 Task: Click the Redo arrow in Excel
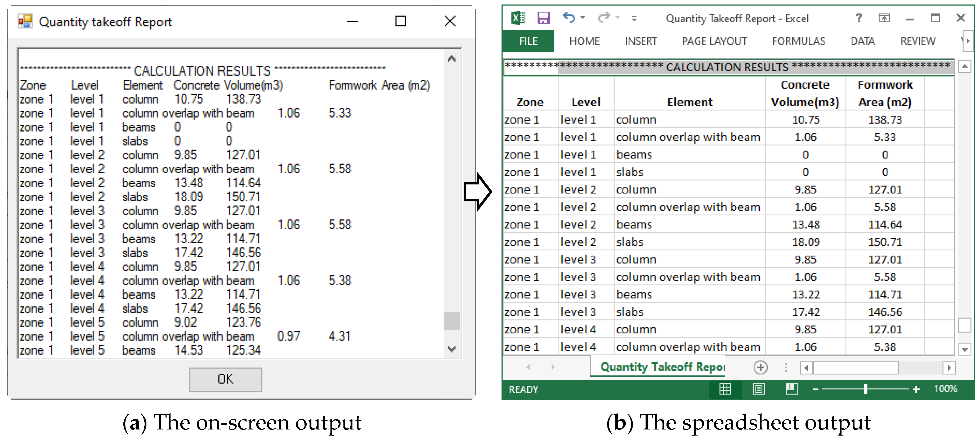click(x=604, y=17)
